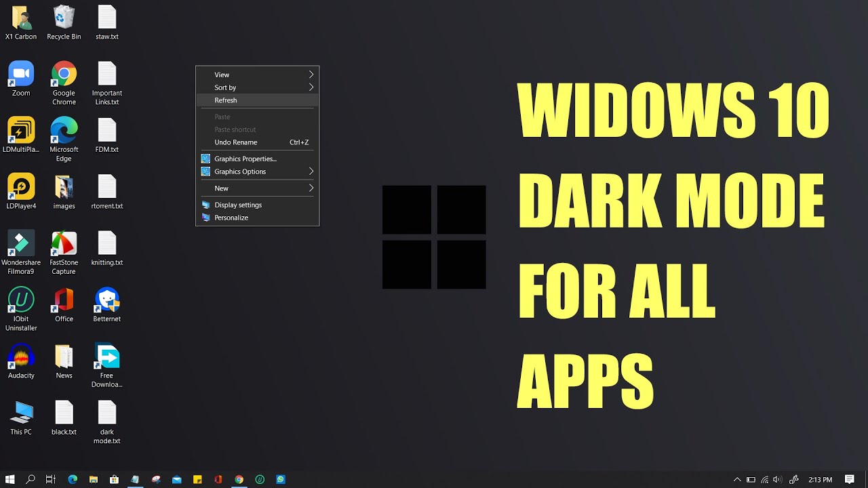868x488 pixels.
Task: Open Task View from the taskbar
Action: tap(51, 479)
